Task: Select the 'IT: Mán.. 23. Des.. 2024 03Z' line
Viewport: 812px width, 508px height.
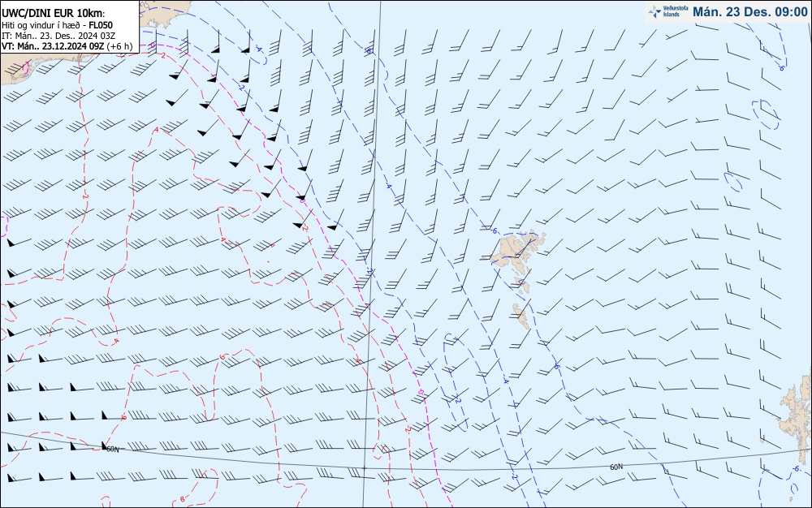Action: point(58,36)
